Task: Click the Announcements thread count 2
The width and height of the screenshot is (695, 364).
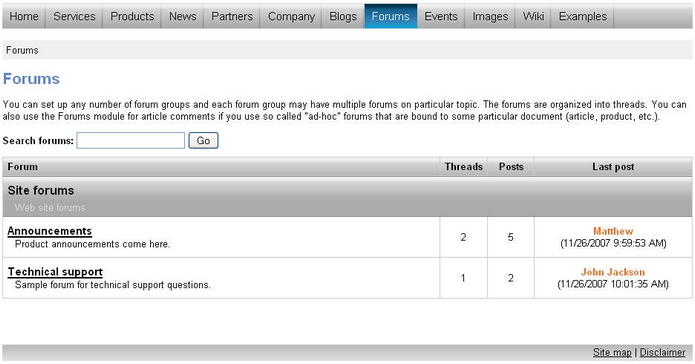Action: coord(463,237)
